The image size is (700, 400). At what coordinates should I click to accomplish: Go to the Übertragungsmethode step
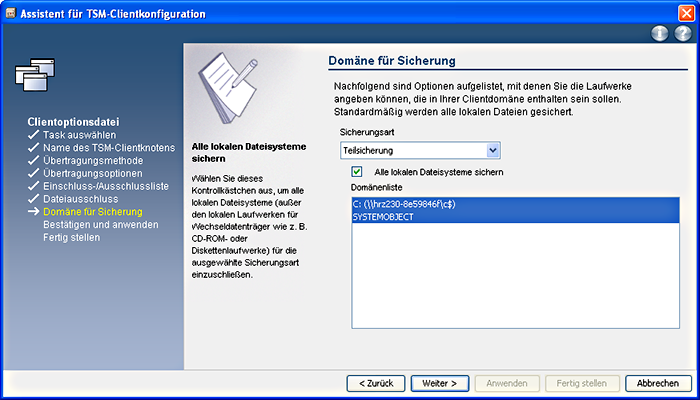92,160
